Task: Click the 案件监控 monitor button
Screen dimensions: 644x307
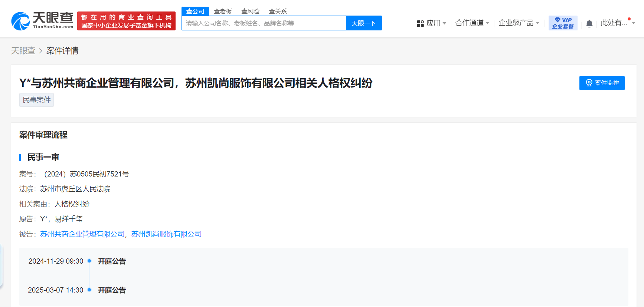Action: [602, 83]
